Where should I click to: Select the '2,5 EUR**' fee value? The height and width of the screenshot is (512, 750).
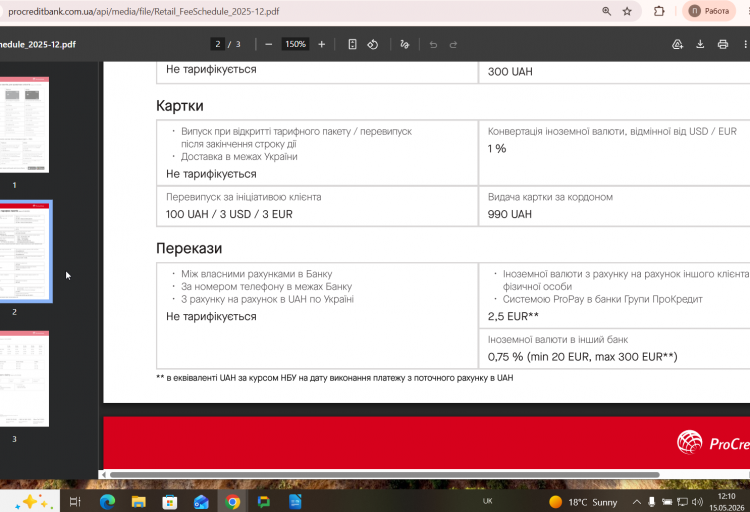click(513, 316)
